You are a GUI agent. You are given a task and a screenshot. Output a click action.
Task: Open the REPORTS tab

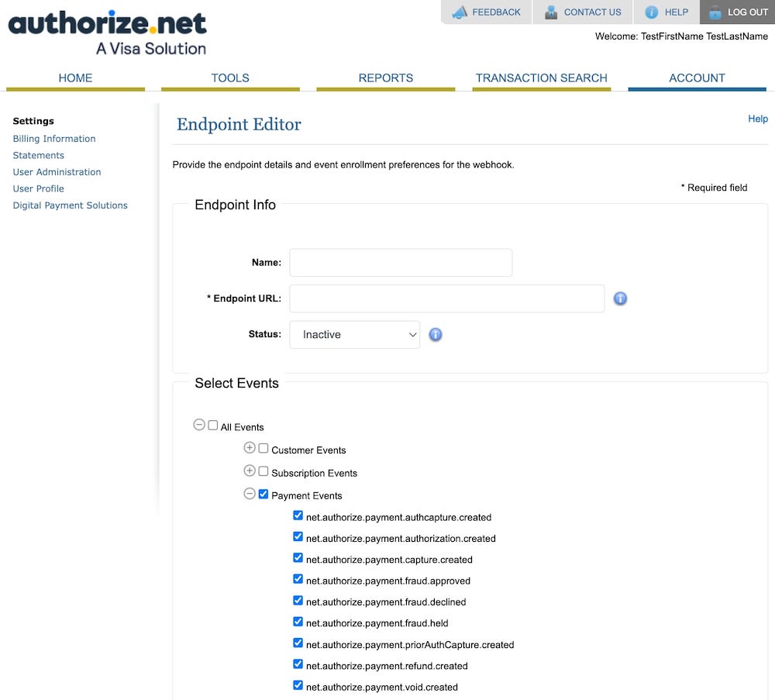385,78
